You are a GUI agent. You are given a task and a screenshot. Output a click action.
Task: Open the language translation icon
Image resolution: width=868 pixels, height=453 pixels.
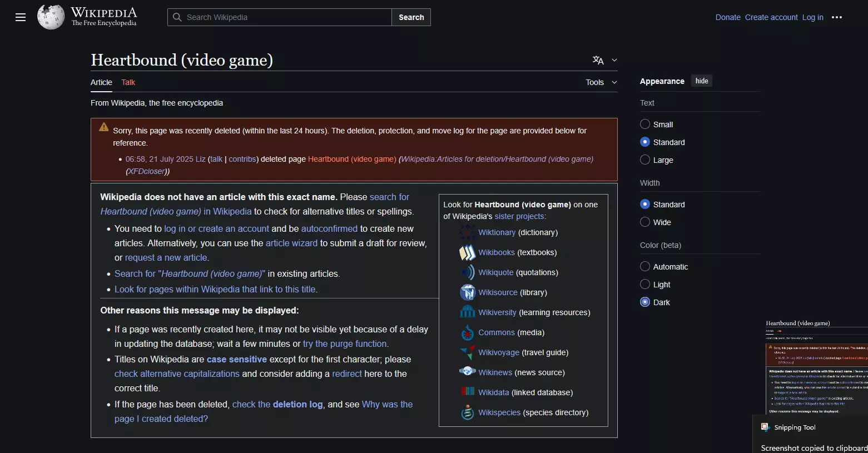point(598,60)
